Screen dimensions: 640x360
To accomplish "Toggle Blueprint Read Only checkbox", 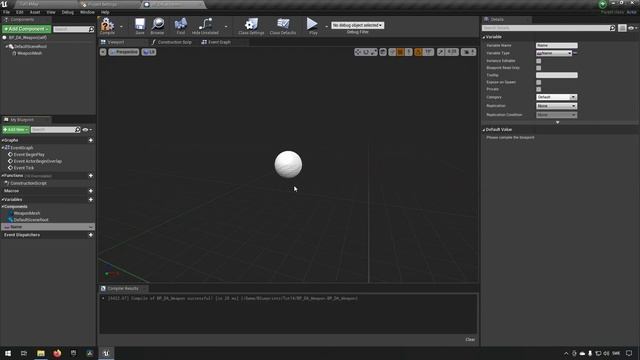I will [538, 68].
